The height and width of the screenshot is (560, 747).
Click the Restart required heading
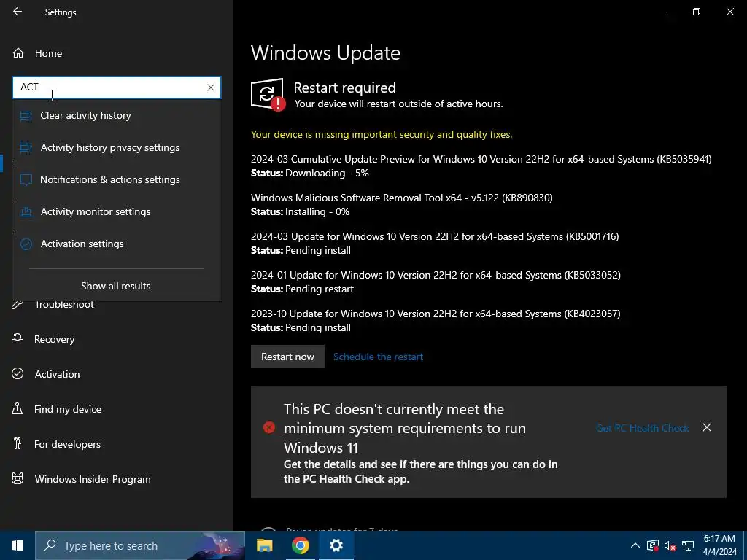click(x=344, y=87)
